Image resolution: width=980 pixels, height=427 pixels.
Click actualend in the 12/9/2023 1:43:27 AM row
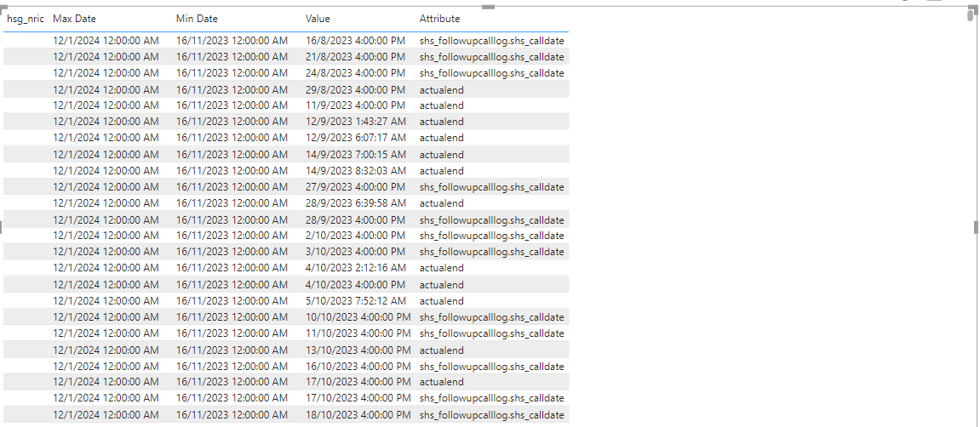(x=442, y=122)
